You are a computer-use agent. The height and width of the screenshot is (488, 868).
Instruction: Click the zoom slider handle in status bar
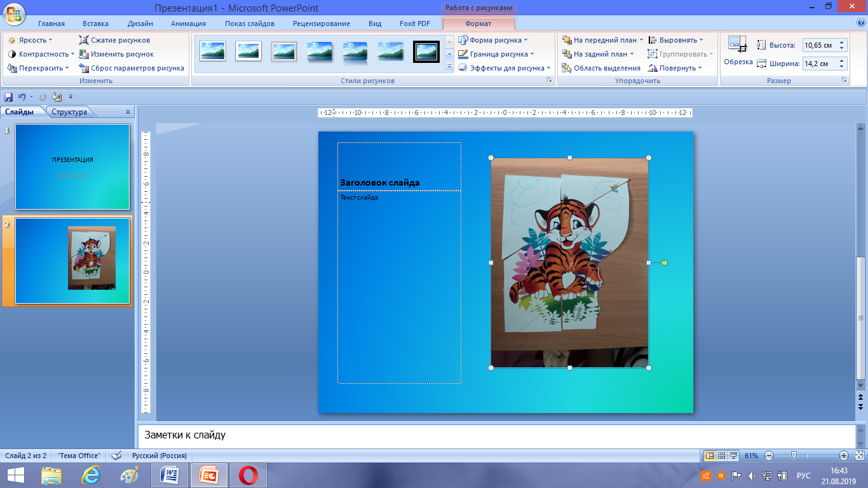[x=794, y=456]
